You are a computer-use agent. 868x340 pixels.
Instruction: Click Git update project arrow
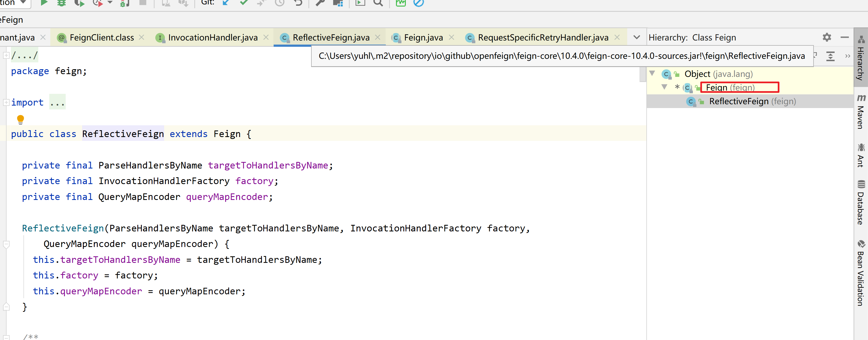click(226, 3)
